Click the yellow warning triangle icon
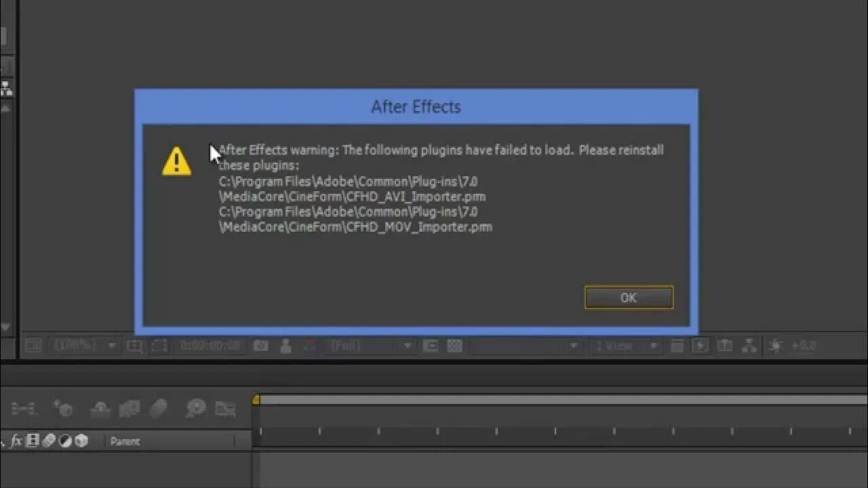This screenshot has height=488, width=868. [x=176, y=161]
